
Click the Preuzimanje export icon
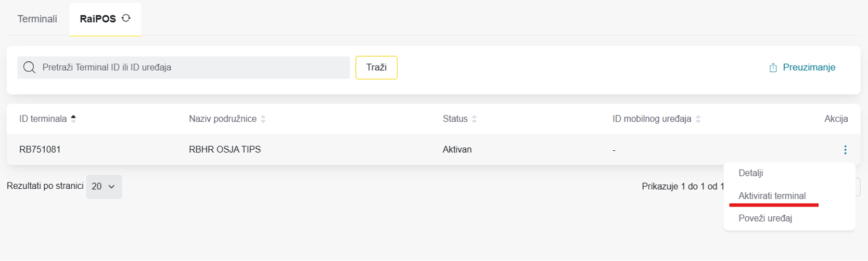[x=773, y=68]
